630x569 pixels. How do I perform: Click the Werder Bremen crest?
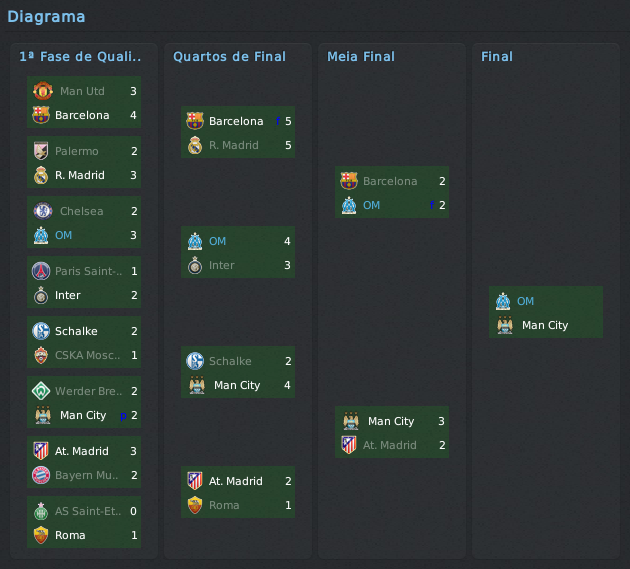(x=41, y=391)
